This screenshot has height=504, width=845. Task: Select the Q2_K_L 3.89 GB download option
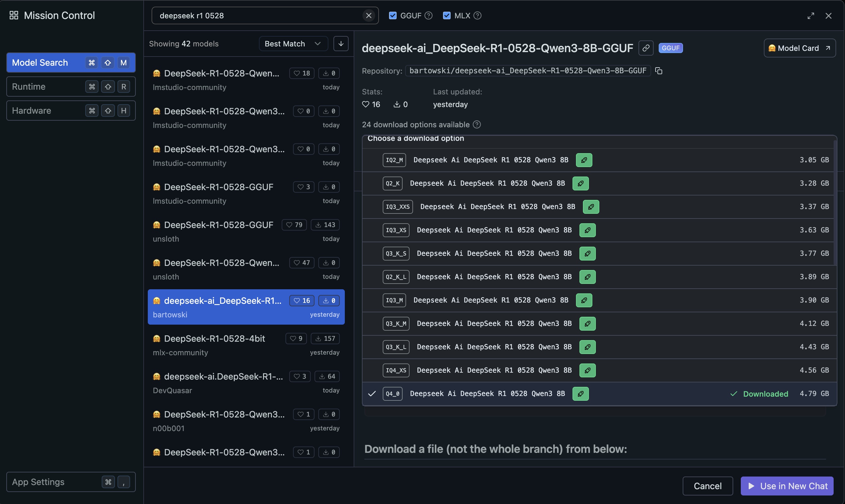click(599, 277)
